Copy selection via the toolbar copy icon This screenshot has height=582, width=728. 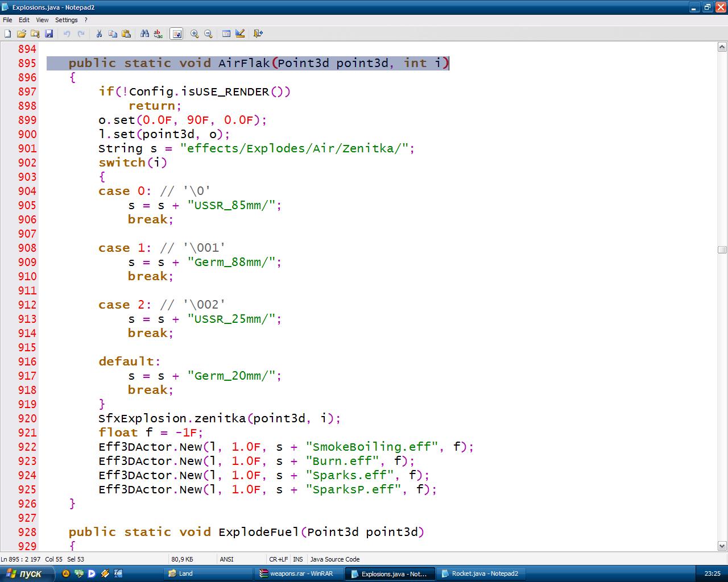[x=113, y=34]
